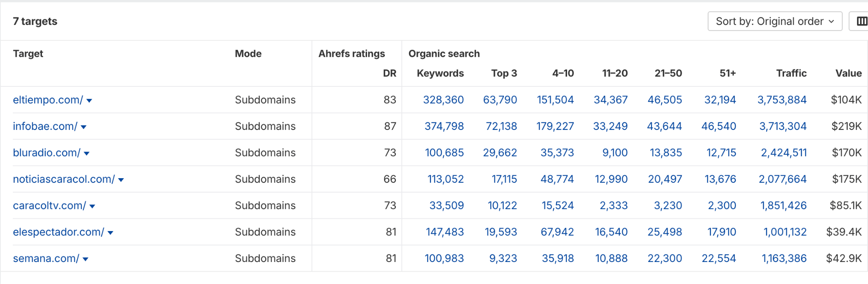Expand the caracoltv.com dropdown arrow

point(92,206)
